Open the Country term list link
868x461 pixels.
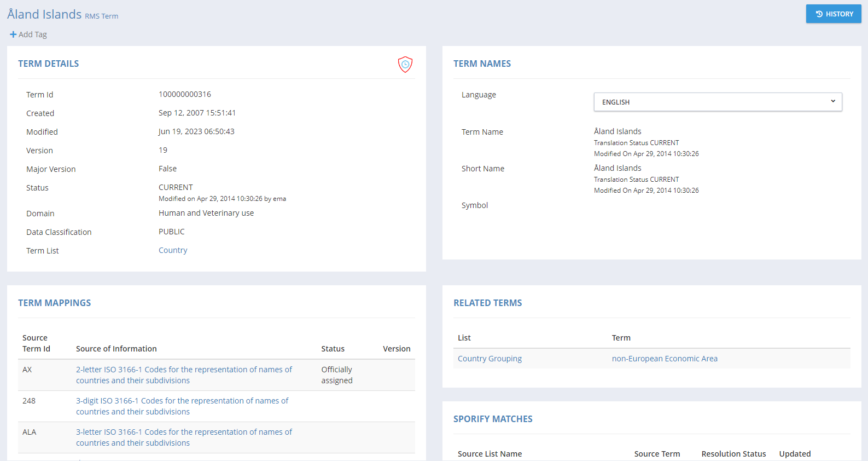(173, 250)
